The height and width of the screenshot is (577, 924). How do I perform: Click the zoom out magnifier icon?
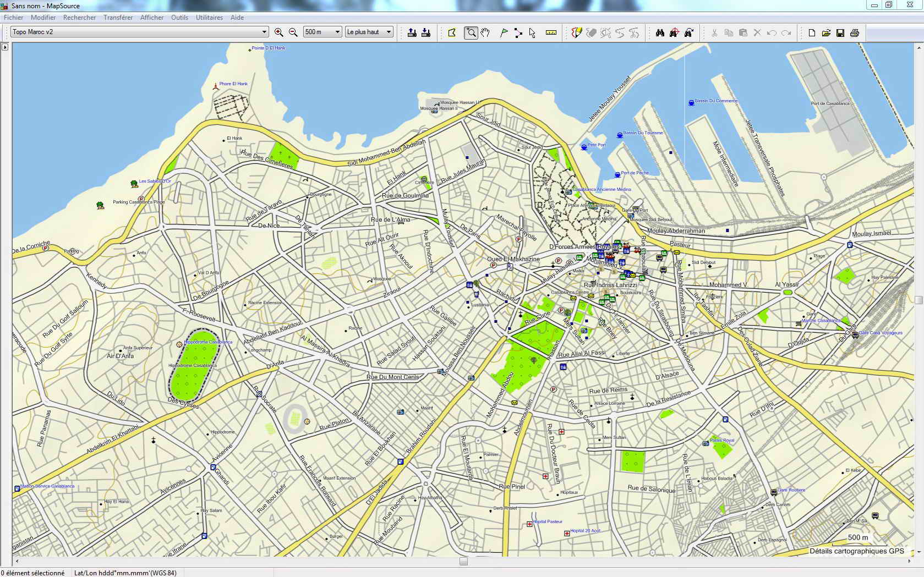tap(293, 32)
